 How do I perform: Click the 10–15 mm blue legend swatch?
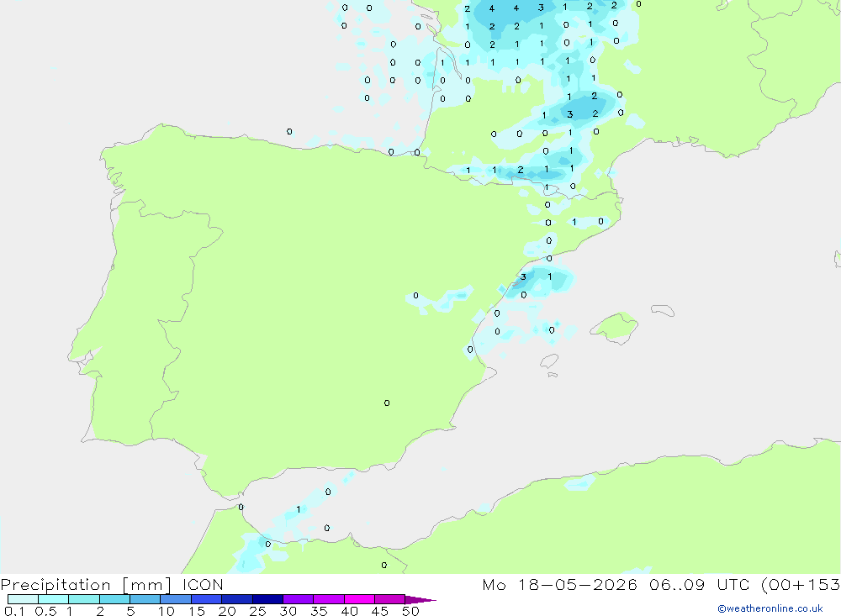pyautogui.click(x=176, y=599)
